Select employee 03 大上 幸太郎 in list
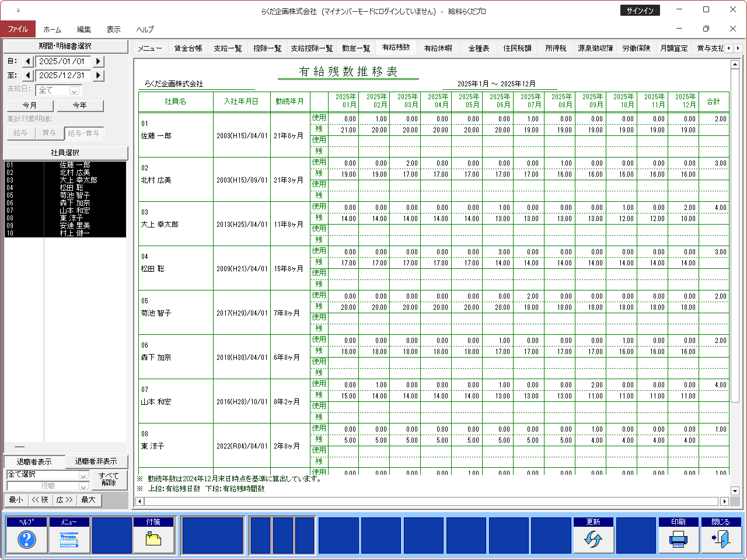 tap(65, 180)
